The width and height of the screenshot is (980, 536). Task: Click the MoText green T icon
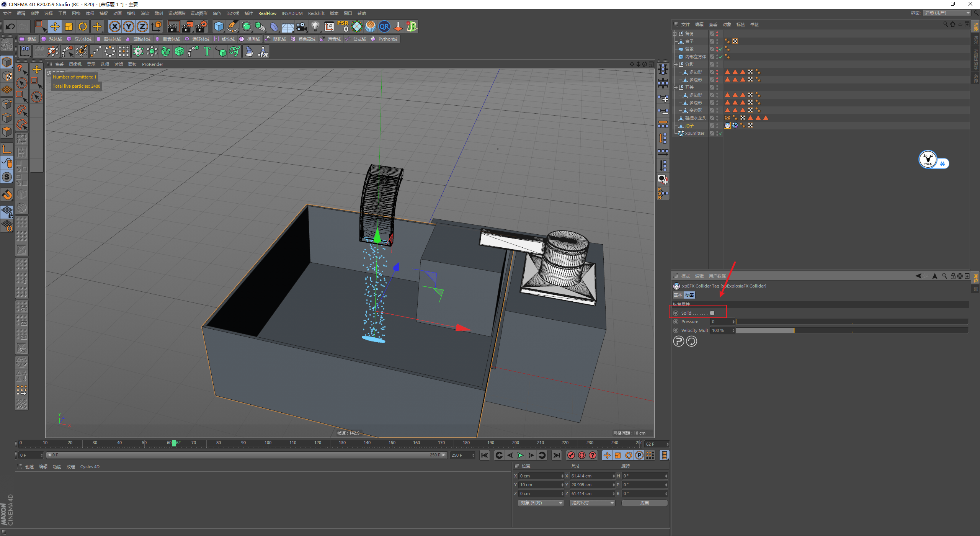pos(207,51)
